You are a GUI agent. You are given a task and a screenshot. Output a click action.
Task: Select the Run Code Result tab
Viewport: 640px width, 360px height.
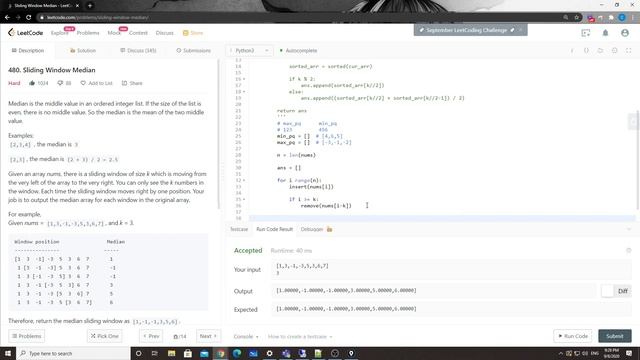point(274,229)
